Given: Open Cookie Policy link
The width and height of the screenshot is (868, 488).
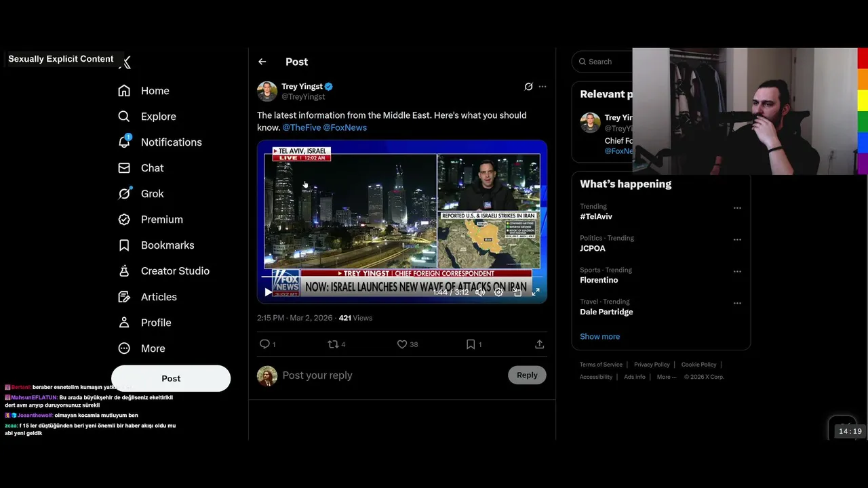Looking at the screenshot, I should (x=698, y=365).
